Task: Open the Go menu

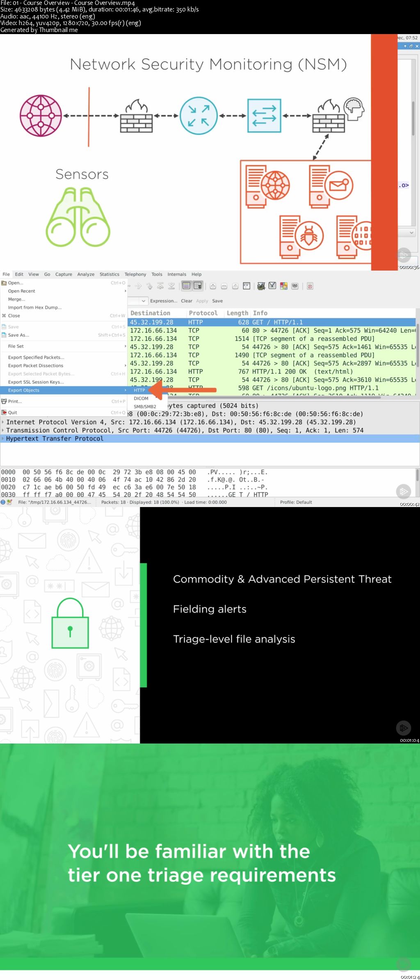Action: pos(47,274)
